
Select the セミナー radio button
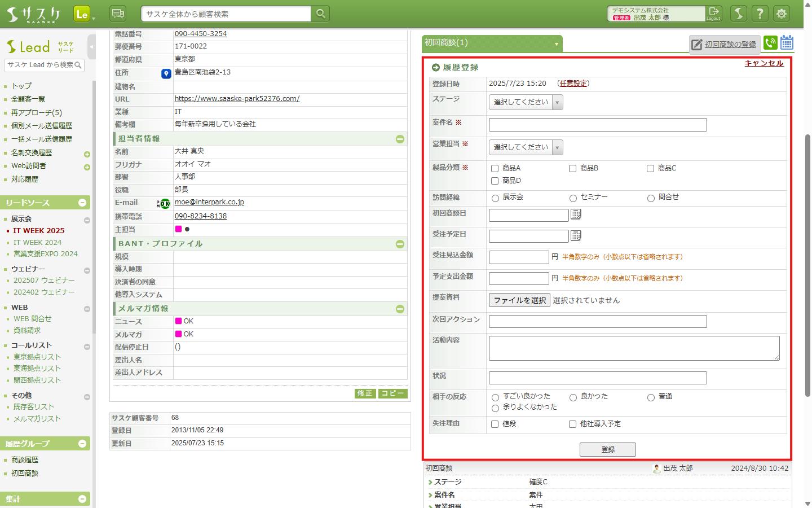pos(573,198)
